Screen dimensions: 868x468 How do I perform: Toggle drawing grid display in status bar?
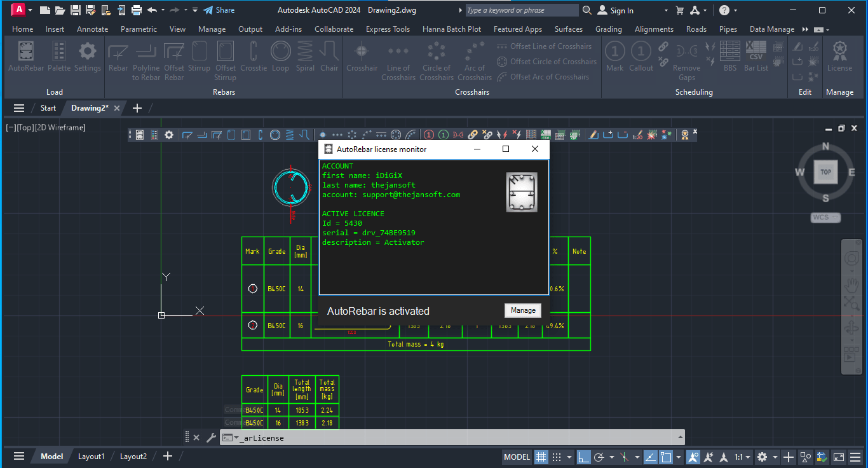tap(541, 457)
